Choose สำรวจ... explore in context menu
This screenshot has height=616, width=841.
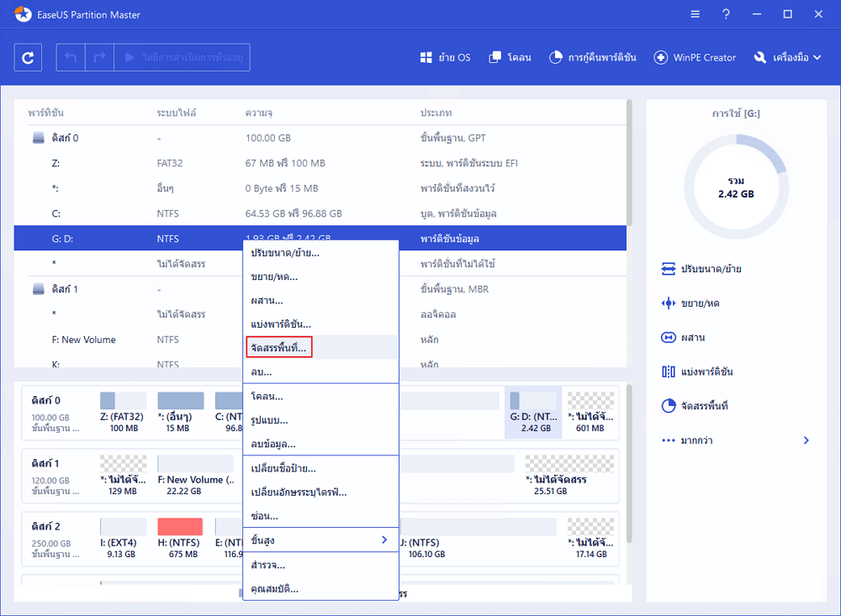tap(320, 565)
